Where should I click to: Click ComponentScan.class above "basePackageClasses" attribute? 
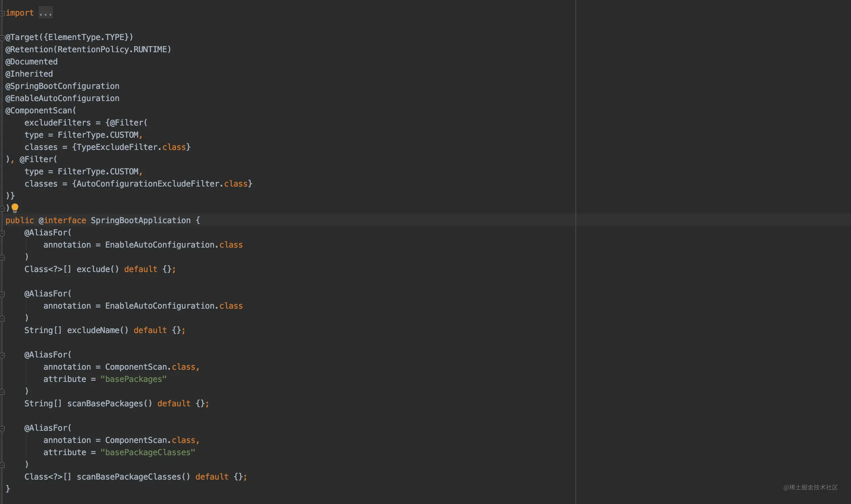[150, 440]
